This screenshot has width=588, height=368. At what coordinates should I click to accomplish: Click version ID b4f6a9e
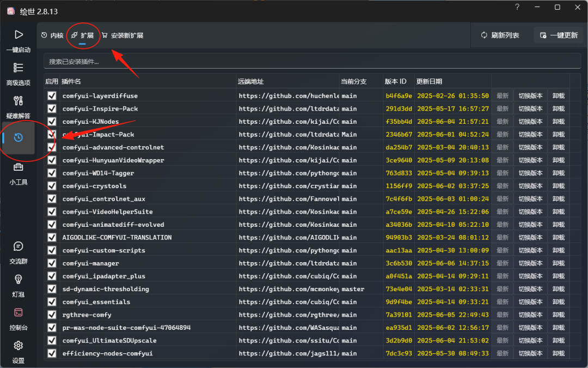point(399,96)
